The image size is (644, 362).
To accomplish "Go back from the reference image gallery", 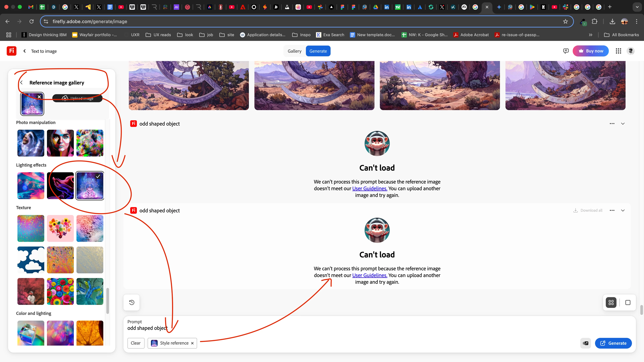I will pyautogui.click(x=22, y=82).
